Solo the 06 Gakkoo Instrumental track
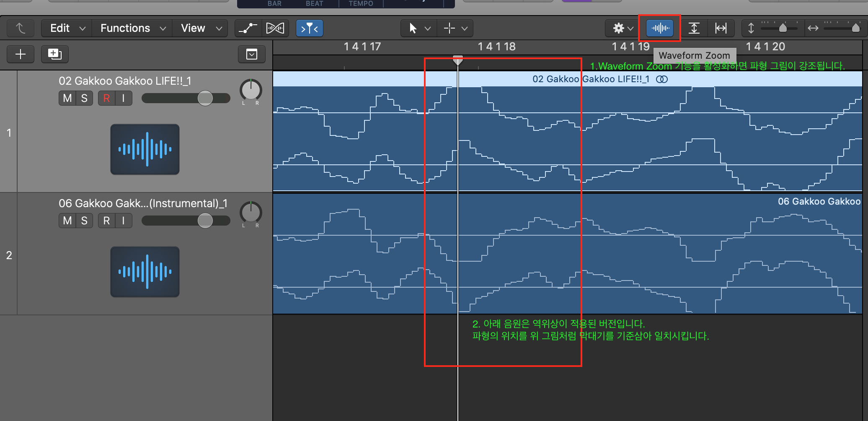Screen dimensions: 868x421 (84, 221)
